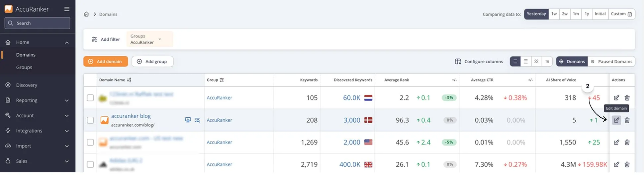Delete the accuranker blog domain
The height and width of the screenshot is (175, 644).
[627, 120]
